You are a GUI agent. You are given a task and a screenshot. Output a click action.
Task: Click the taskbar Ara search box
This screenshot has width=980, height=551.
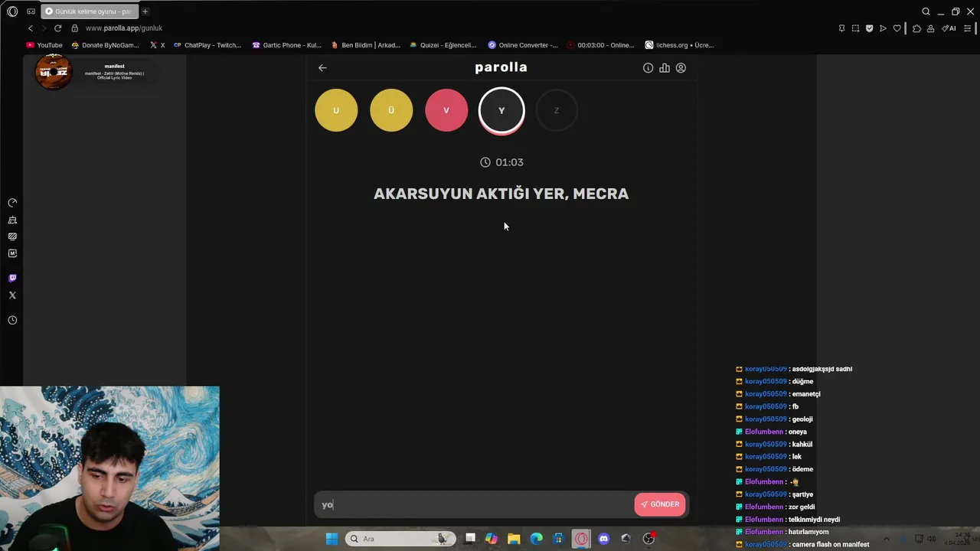point(400,539)
